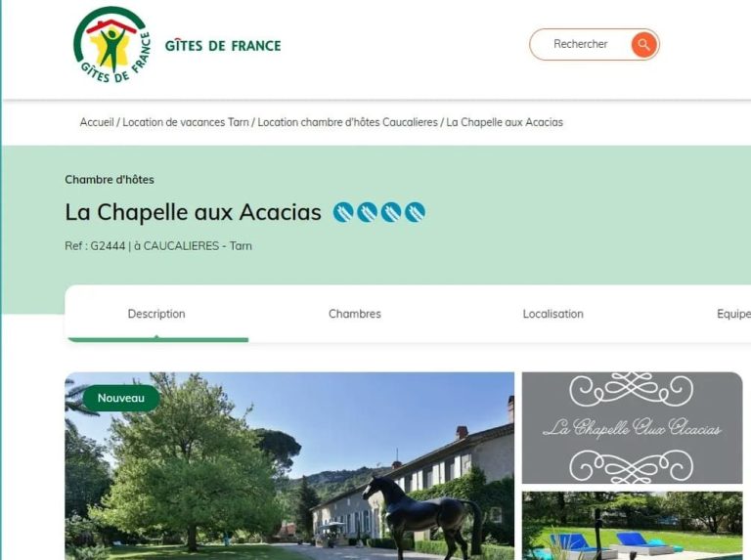
Task: Open the main horse statue photo
Action: tap(289, 466)
